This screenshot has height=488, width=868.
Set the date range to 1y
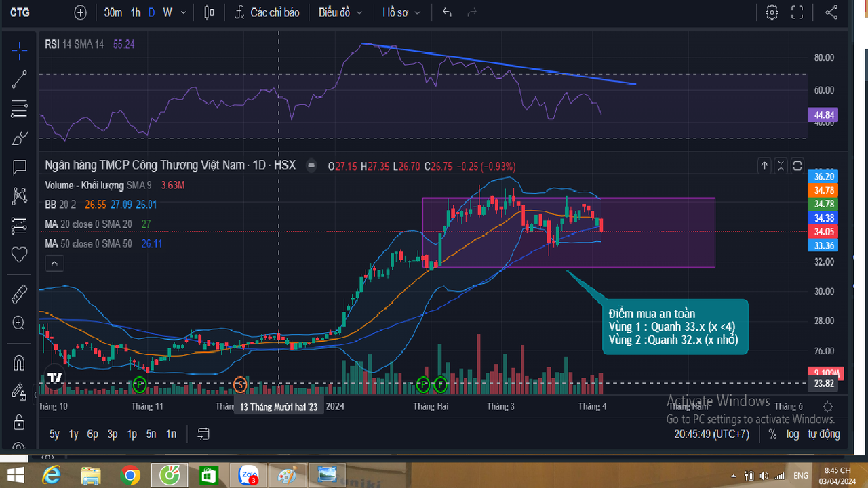tap(74, 434)
